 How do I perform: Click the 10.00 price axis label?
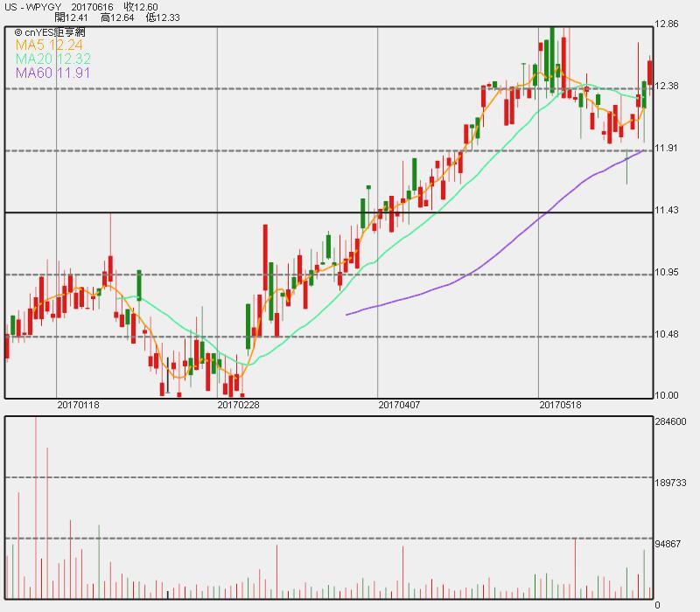click(x=666, y=395)
